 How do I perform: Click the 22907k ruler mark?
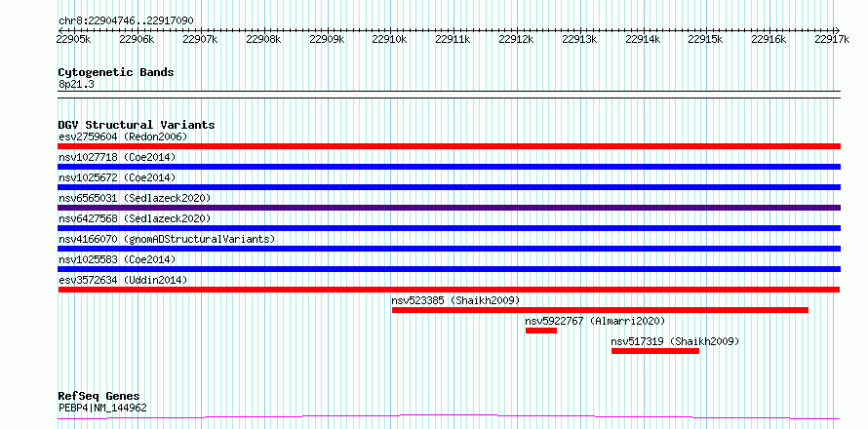[200, 39]
